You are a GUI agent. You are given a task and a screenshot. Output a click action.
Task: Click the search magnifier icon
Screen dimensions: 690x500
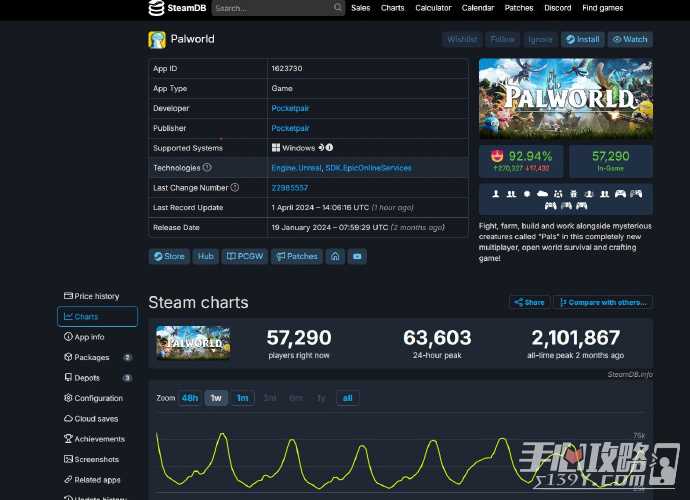point(338,7)
